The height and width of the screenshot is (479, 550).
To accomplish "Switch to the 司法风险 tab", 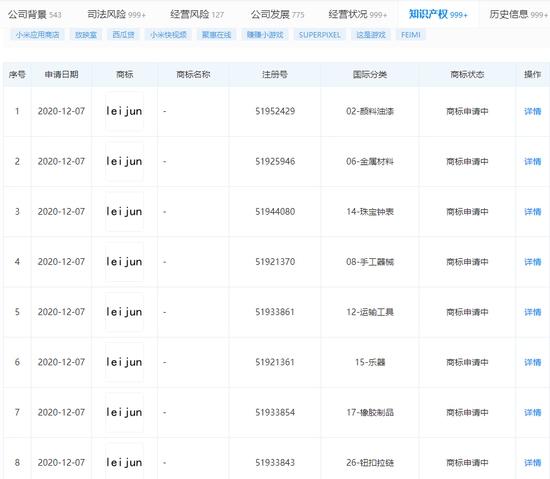I will click(116, 14).
